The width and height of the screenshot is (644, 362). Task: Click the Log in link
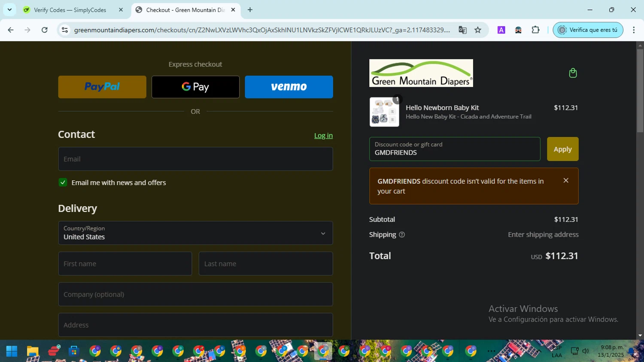(x=323, y=136)
